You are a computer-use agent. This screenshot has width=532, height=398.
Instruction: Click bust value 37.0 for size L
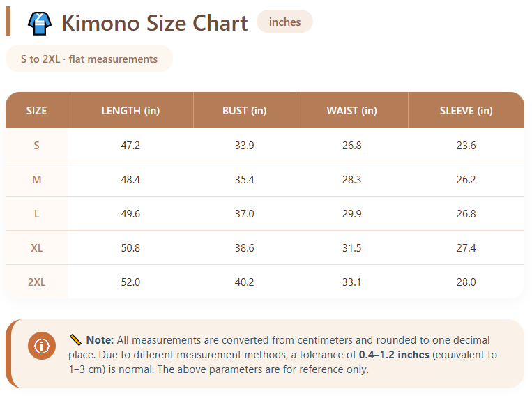[244, 214]
